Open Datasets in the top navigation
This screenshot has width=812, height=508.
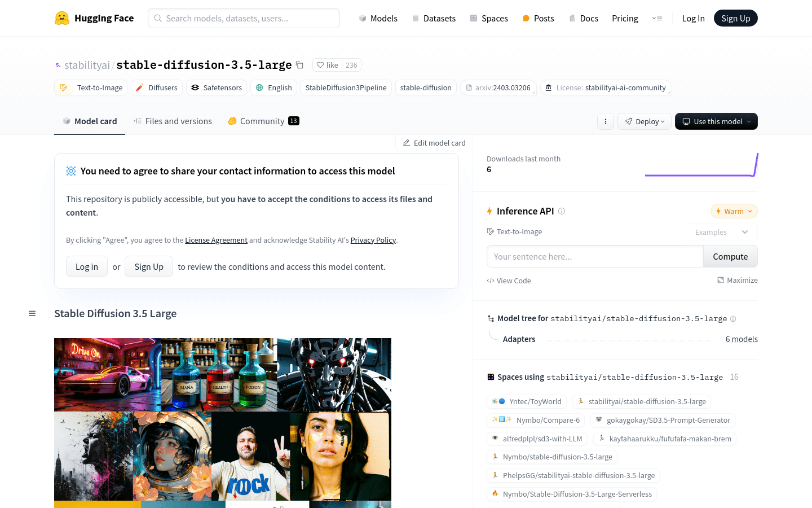pos(434,18)
